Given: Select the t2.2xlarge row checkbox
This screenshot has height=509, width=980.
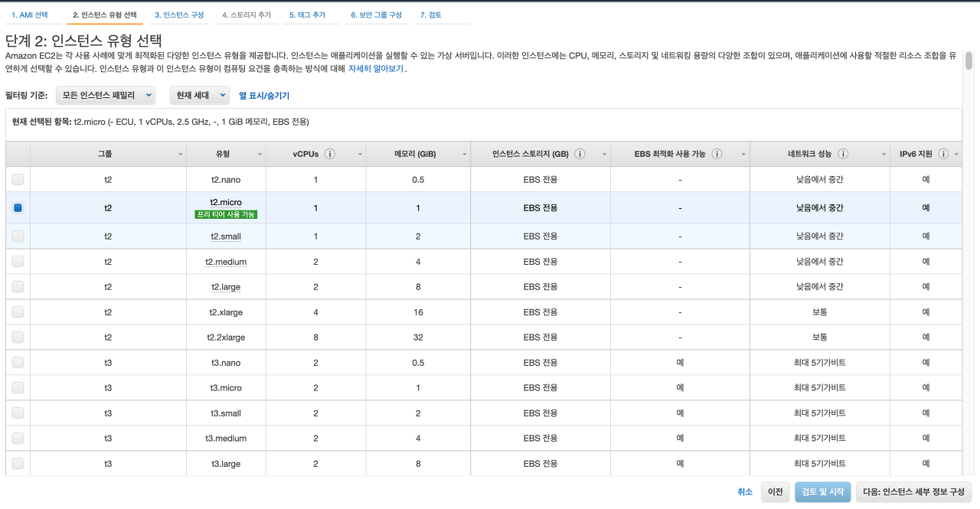Looking at the screenshot, I should tap(18, 337).
